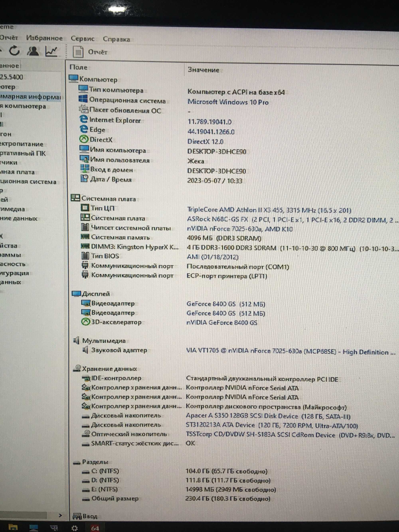The height and width of the screenshot is (532, 399).
Task: Click the Имя пользователя icon
Action: click(84, 159)
